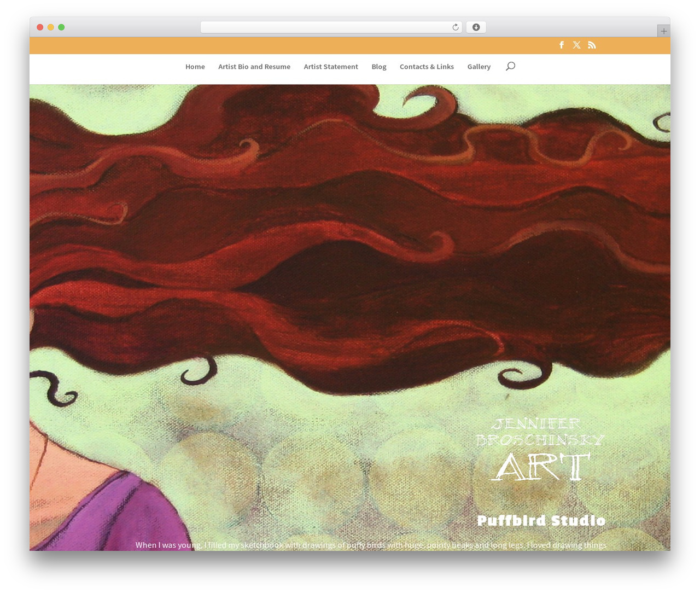The image size is (700, 593).
Task: Click the Jennifer Broschinsky Art logo
Action: [540, 449]
